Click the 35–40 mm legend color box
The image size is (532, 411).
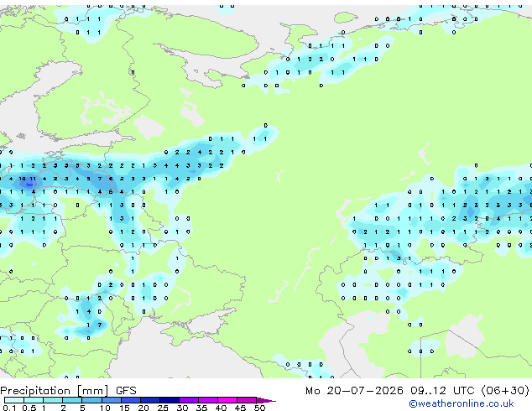pyautogui.click(x=208, y=400)
